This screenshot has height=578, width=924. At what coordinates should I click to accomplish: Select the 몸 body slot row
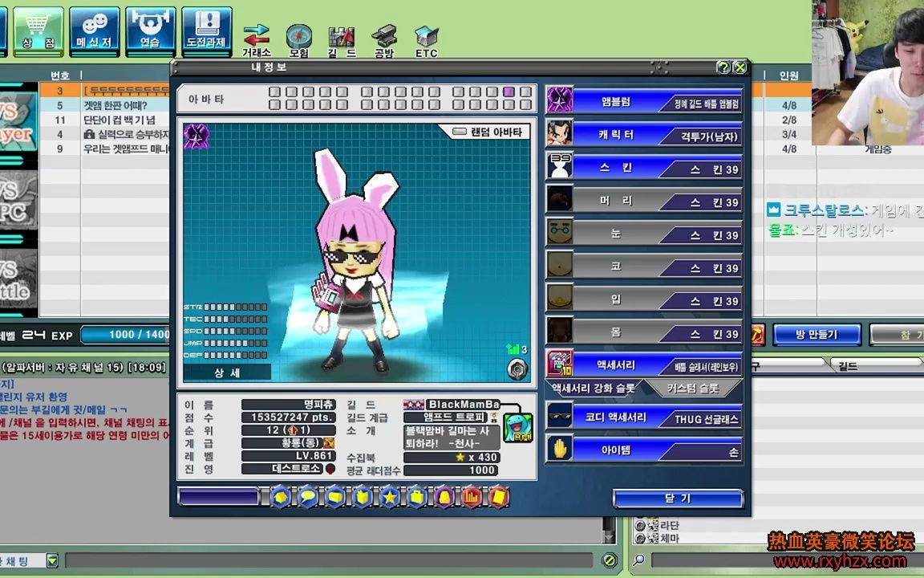[643, 332]
